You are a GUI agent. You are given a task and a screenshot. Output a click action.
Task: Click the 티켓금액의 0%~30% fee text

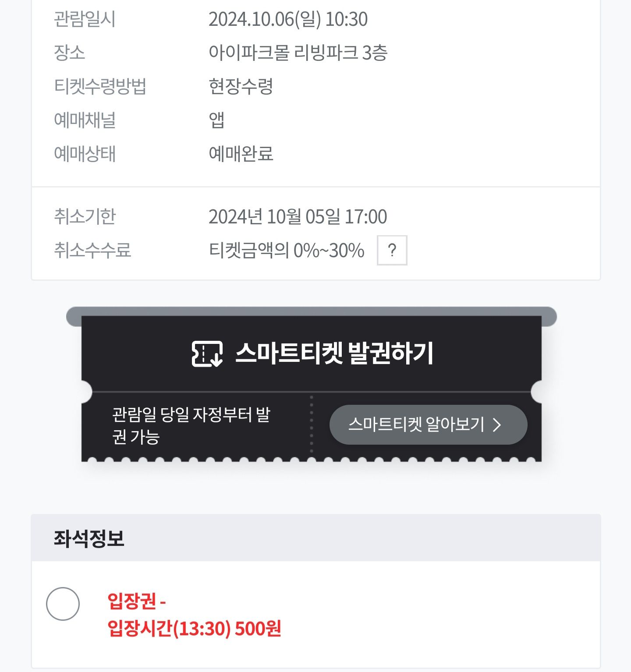[x=287, y=250]
